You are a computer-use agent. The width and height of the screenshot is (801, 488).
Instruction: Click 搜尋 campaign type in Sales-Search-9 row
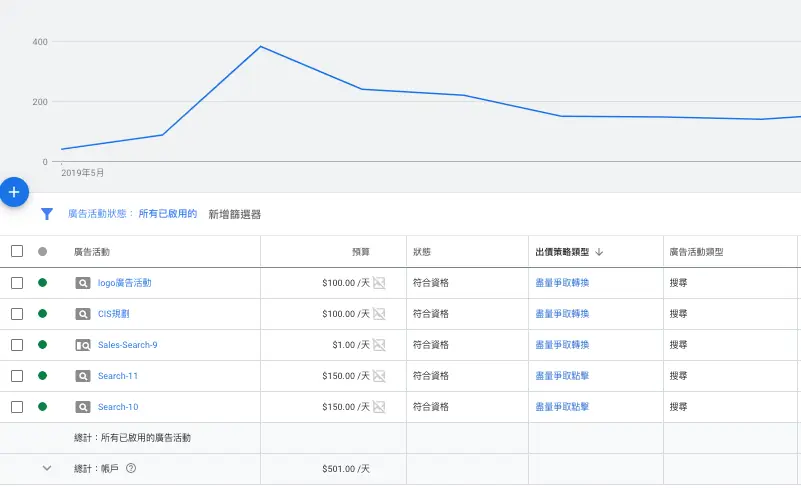(x=678, y=345)
